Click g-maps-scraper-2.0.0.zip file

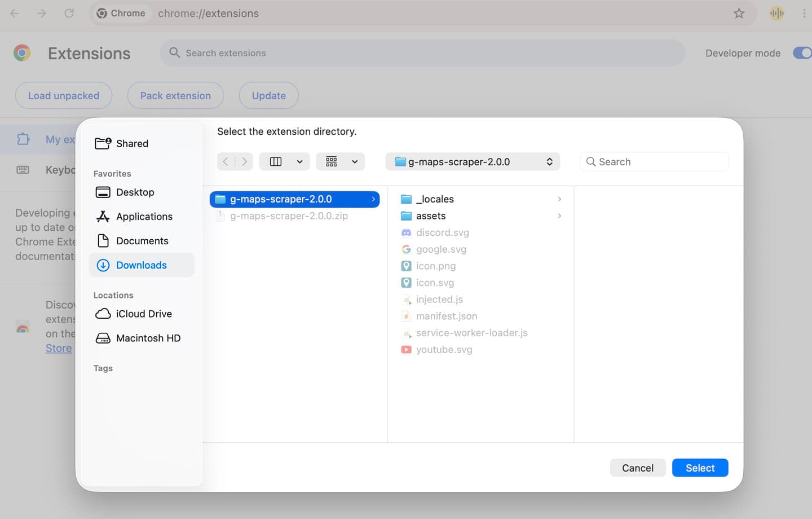tap(289, 216)
